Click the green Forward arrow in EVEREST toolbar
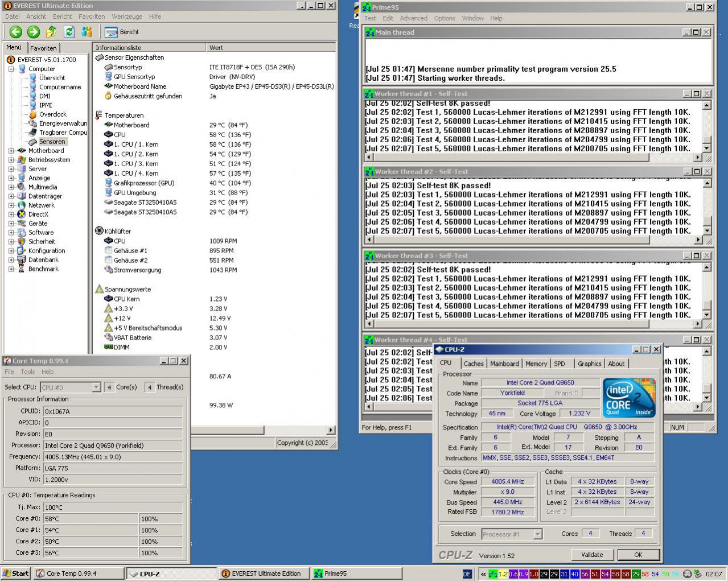The width and height of the screenshot is (728, 582). [x=34, y=32]
